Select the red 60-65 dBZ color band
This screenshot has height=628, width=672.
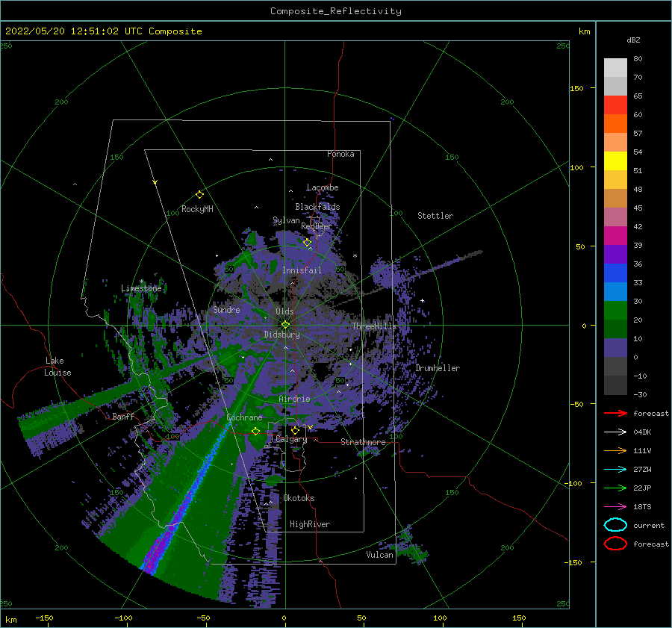click(615, 105)
